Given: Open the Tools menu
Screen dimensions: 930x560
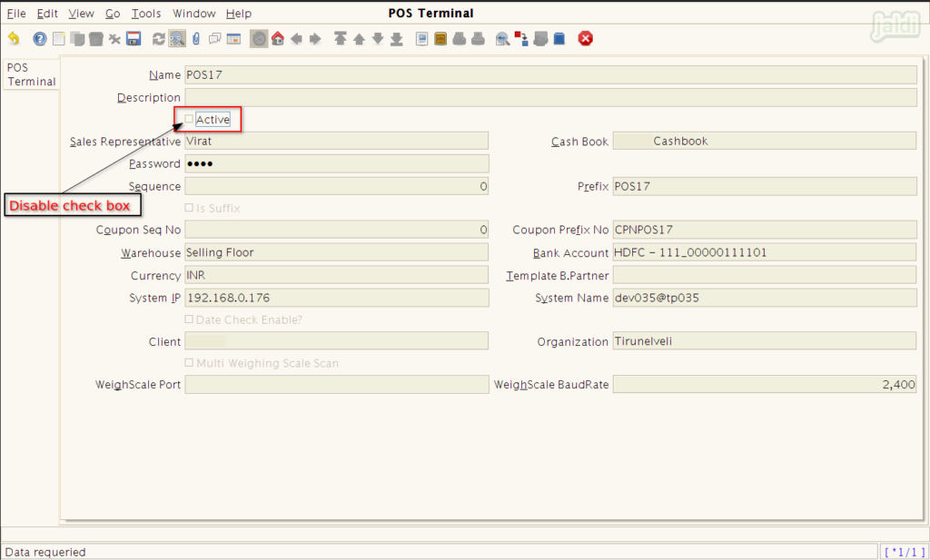Looking at the screenshot, I should click(x=146, y=13).
